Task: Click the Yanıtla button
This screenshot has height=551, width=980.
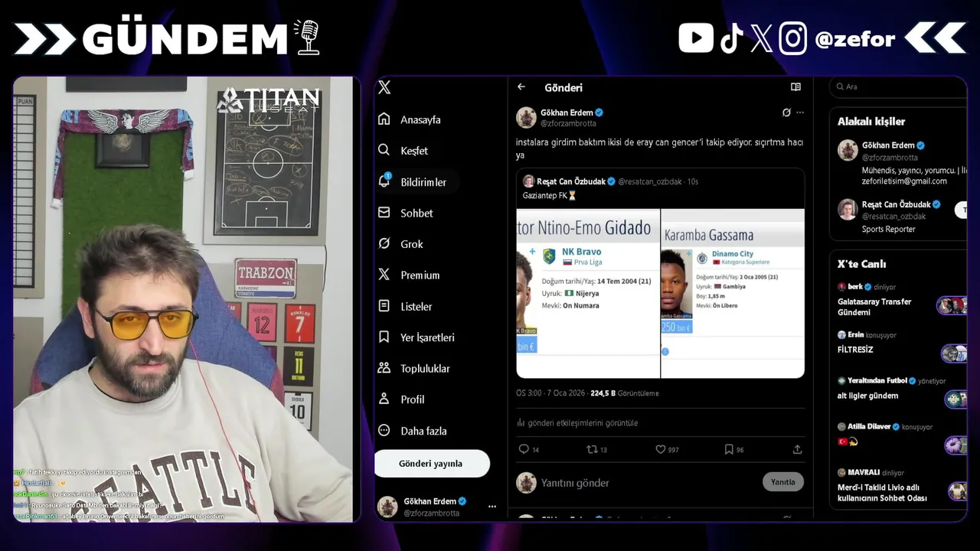Action: click(x=783, y=482)
